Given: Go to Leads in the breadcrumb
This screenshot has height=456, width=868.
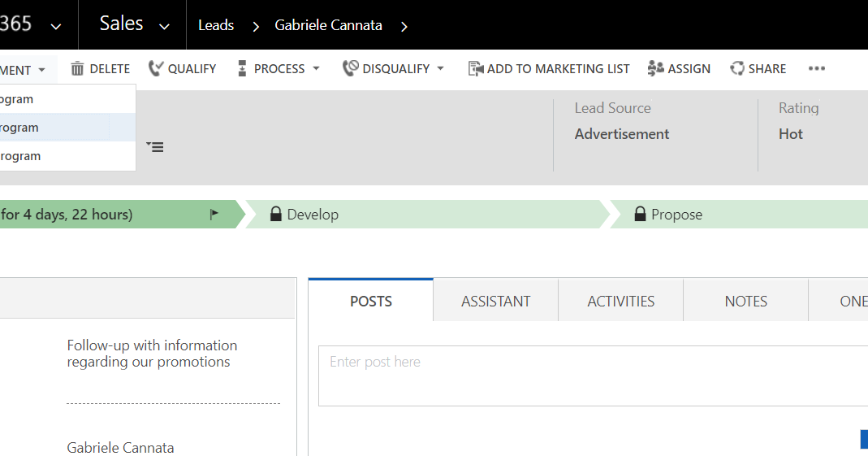Looking at the screenshot, I should pos(216,25).
